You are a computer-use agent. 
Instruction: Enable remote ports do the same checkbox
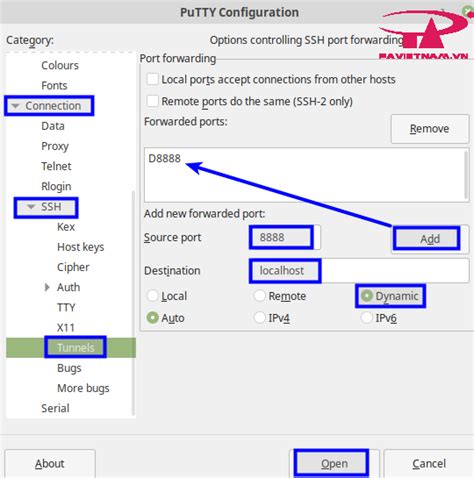coord(153,101)
